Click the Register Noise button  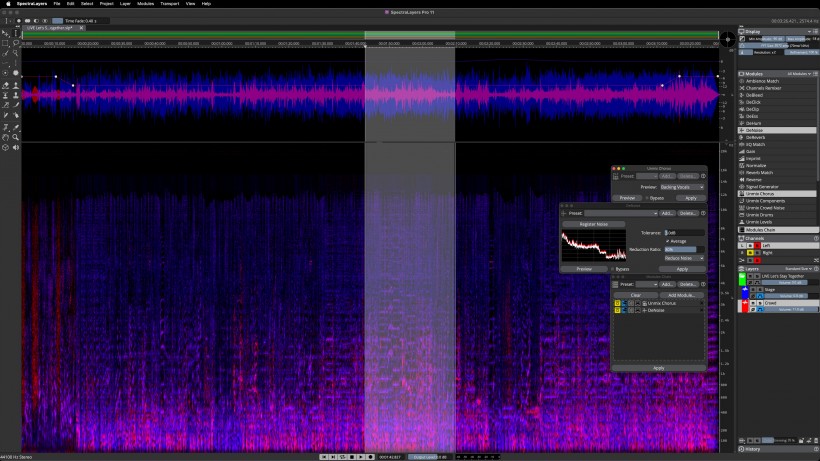(594, 224)
